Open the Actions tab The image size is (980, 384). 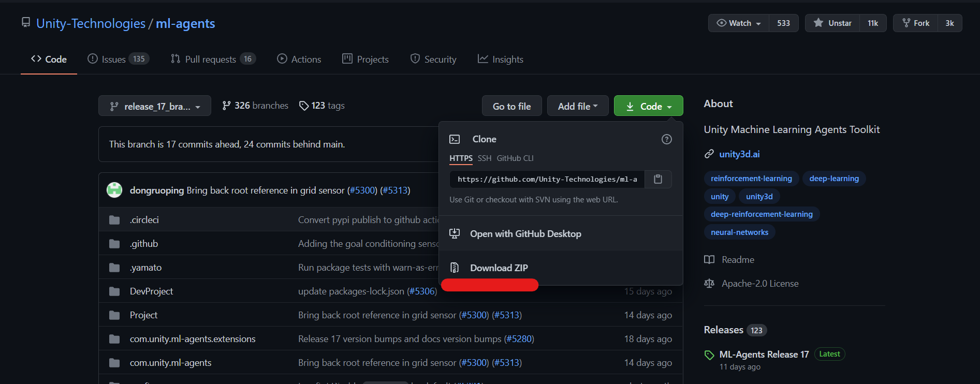pos(299,59)
